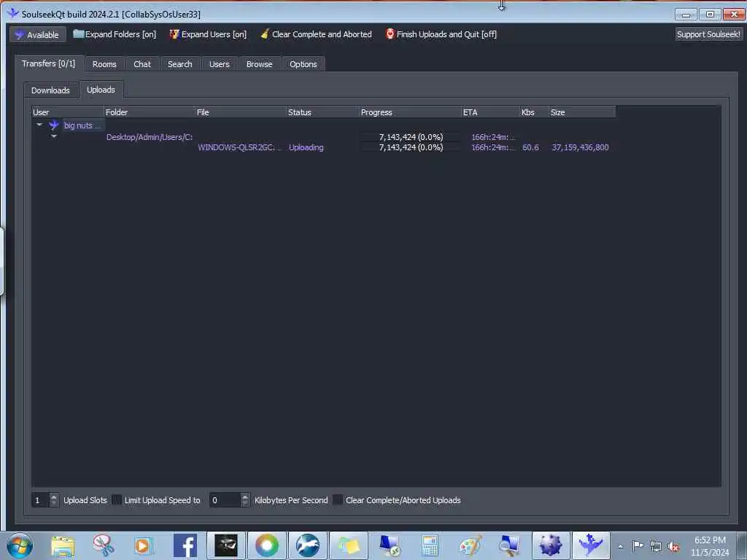Open the Snipping Tool taskbar icon
Screen dimensions: 747x560
coord(103,545)
